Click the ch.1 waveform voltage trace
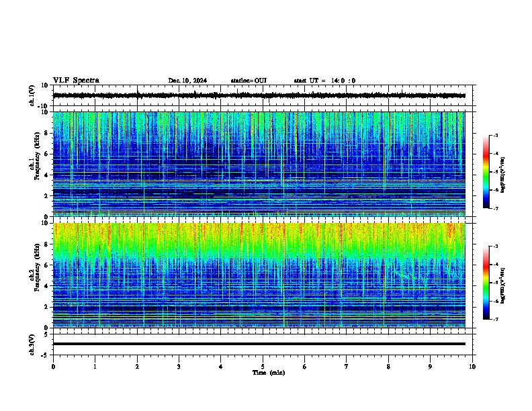The image size is (532, 411). tap(259, 95)
